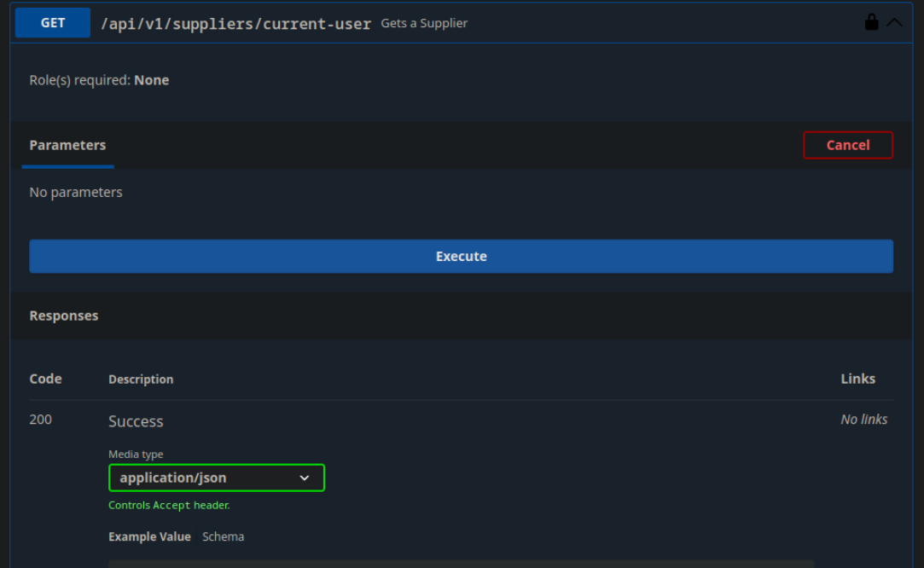Click the Responses section header

pos(64,316)
